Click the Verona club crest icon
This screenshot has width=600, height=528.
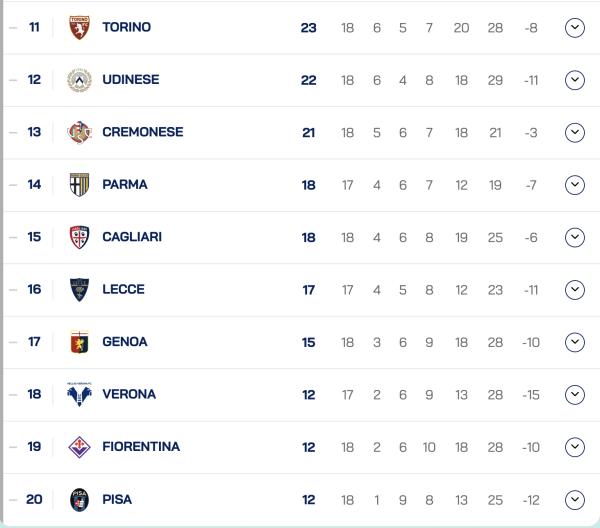click(79, 394)
